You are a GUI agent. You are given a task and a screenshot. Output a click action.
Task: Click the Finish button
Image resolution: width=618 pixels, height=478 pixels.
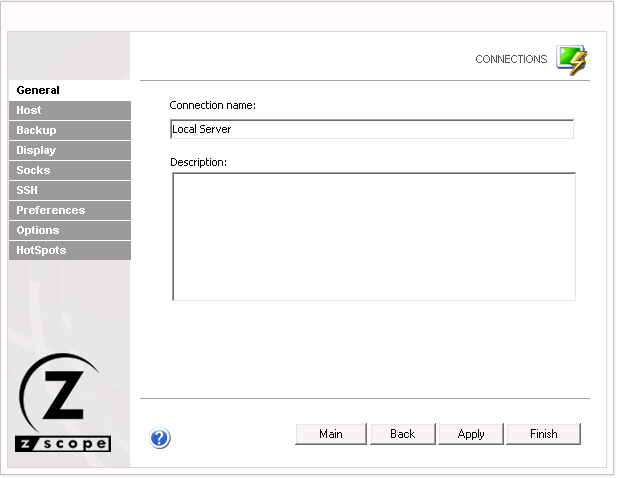(544, 434)
